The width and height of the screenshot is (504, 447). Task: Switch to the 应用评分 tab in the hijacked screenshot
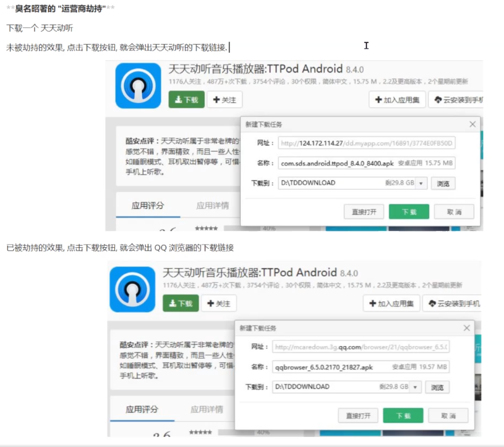click(142, 409)
